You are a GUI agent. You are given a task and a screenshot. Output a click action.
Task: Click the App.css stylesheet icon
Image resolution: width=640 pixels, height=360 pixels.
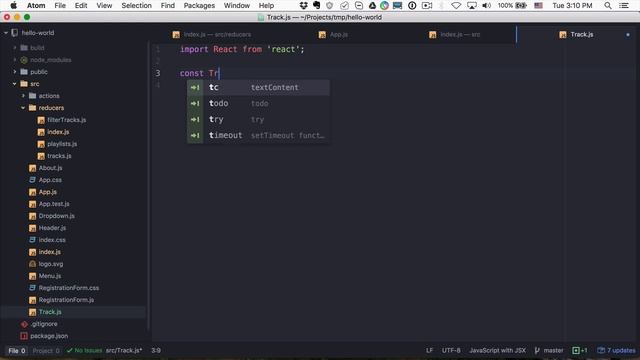point(33,180)
